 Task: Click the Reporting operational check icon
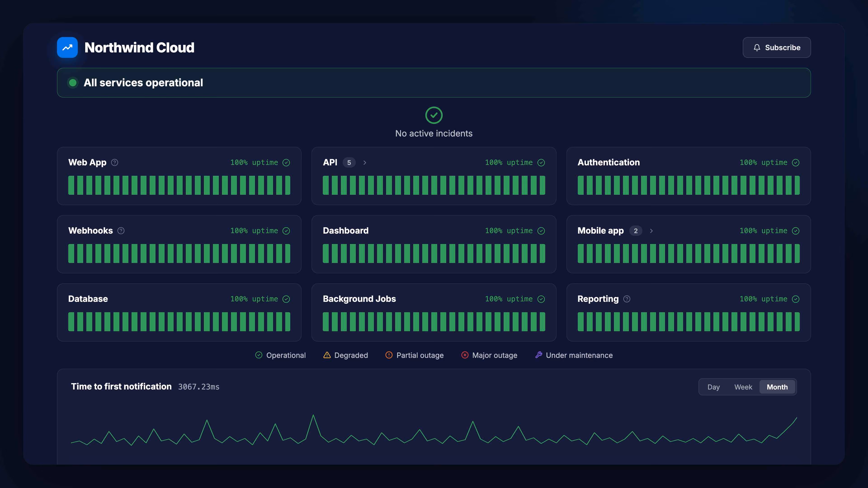(796, 299)
